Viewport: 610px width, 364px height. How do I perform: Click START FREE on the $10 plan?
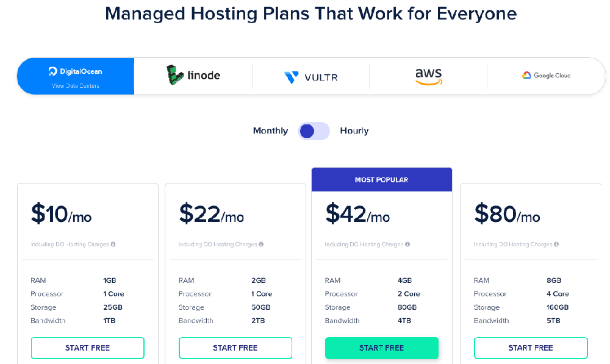coord(87,348)
